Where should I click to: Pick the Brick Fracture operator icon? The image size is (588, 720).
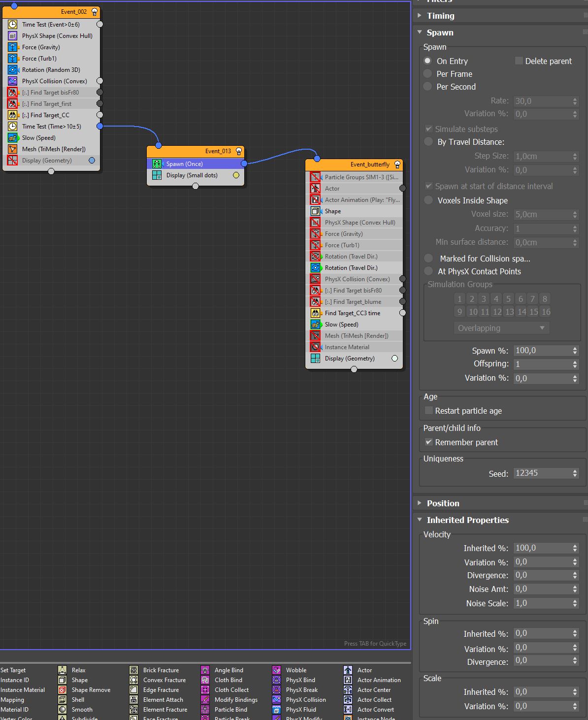point(133,670)
